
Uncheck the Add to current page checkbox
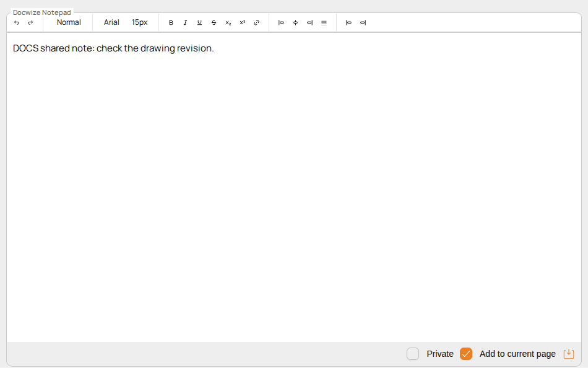pos(465,354)
